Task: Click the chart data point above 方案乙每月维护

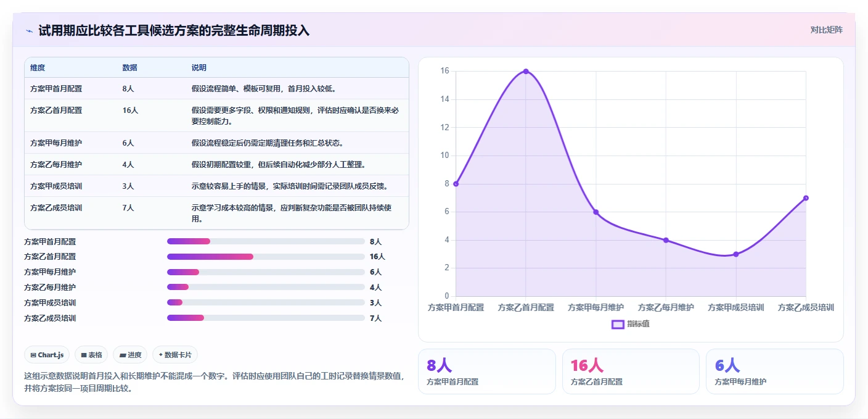Action: point(666,240)
